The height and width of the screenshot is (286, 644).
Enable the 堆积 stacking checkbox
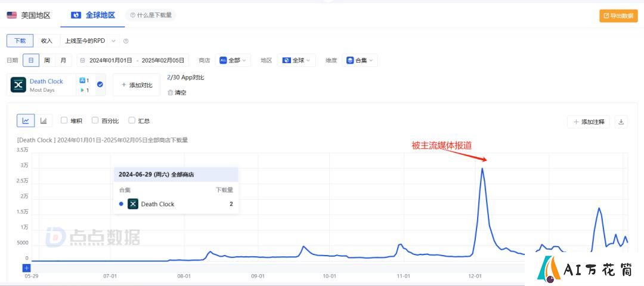[64, 120]
